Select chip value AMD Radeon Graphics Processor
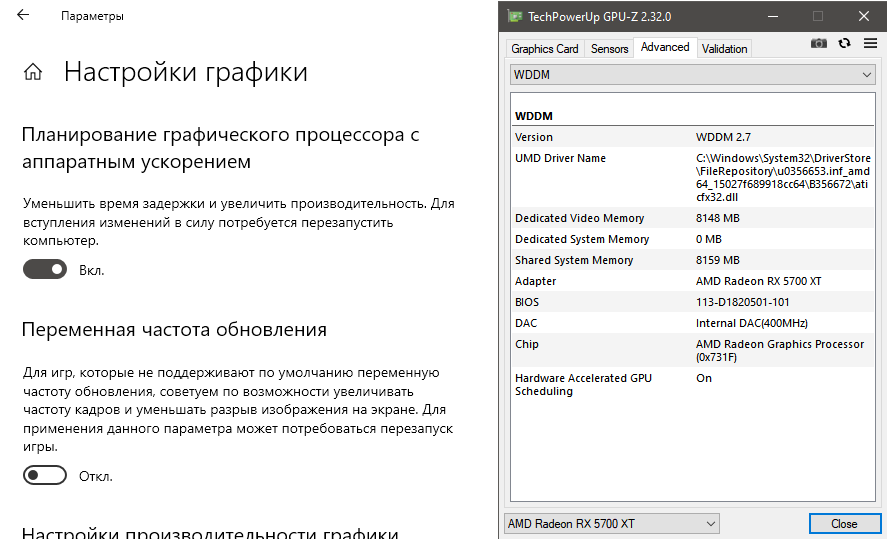 tap(780, 351)
